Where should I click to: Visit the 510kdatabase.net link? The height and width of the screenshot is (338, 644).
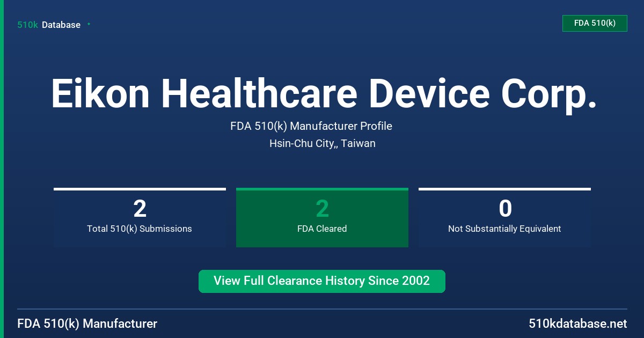pyautogui.click(x=578, y=324)
